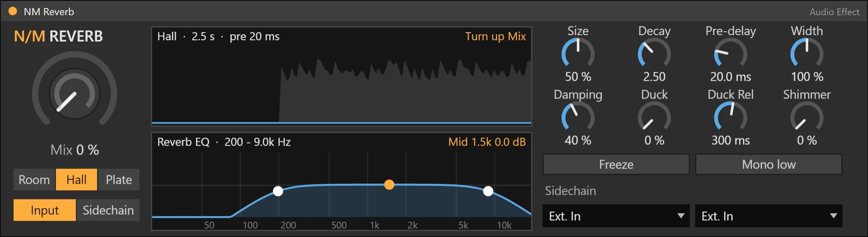868x237 pixels.
Task: Click the Mix 0 % value
Action: (x=75, y=150)
